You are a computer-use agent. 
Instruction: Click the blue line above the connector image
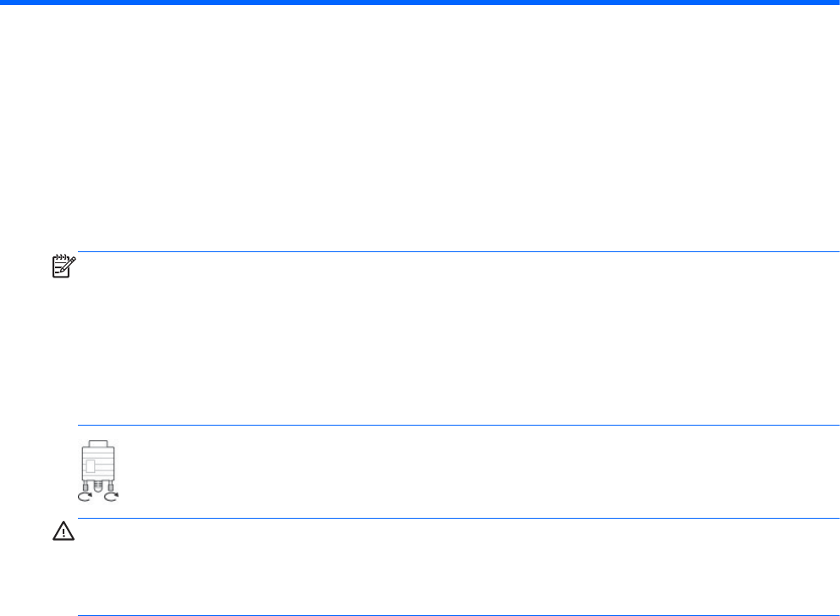click(x=457, y=426)
